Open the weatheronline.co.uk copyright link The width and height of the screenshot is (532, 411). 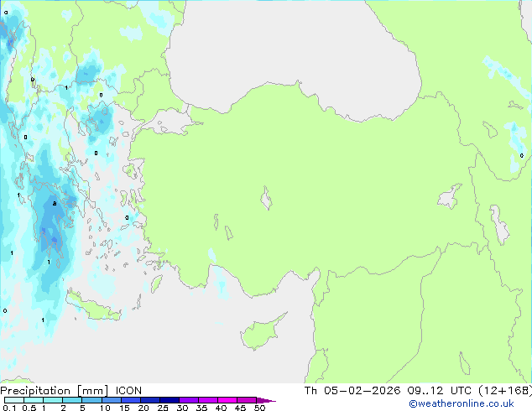[462, 403]
